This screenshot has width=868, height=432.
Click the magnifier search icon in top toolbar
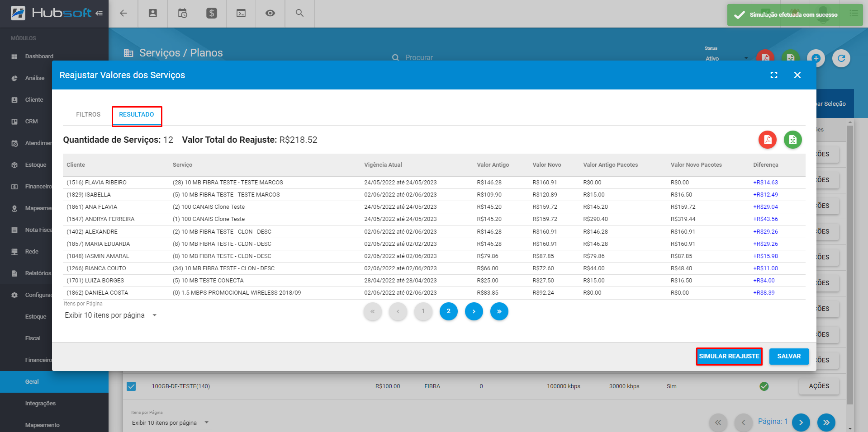299,13
